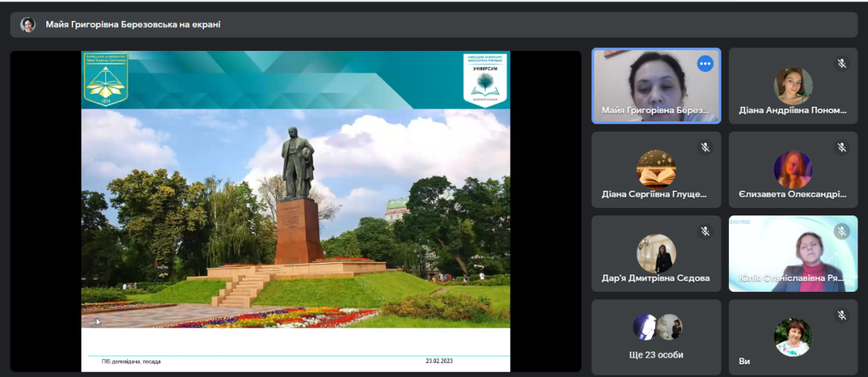868x377 pixels.
Task: Click presenter avatar in the top banner
Action: coord(28,25)
